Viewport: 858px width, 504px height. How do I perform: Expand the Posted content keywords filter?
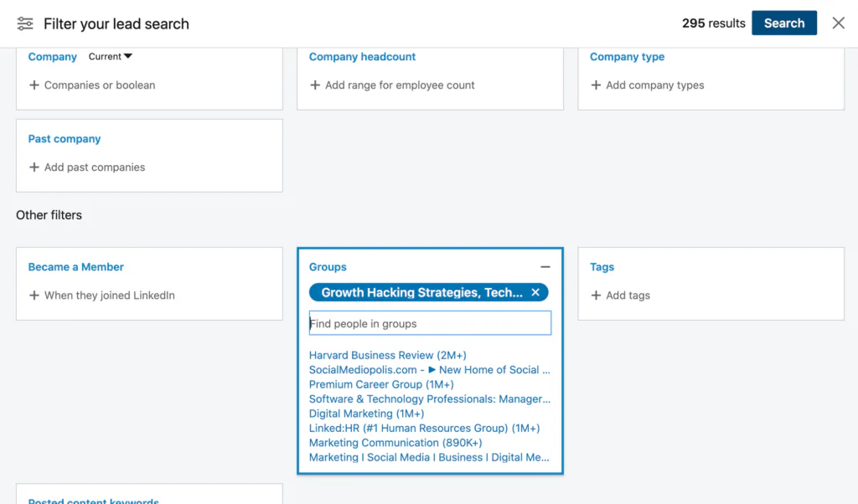pyautogui.click(x=92, y=500)
